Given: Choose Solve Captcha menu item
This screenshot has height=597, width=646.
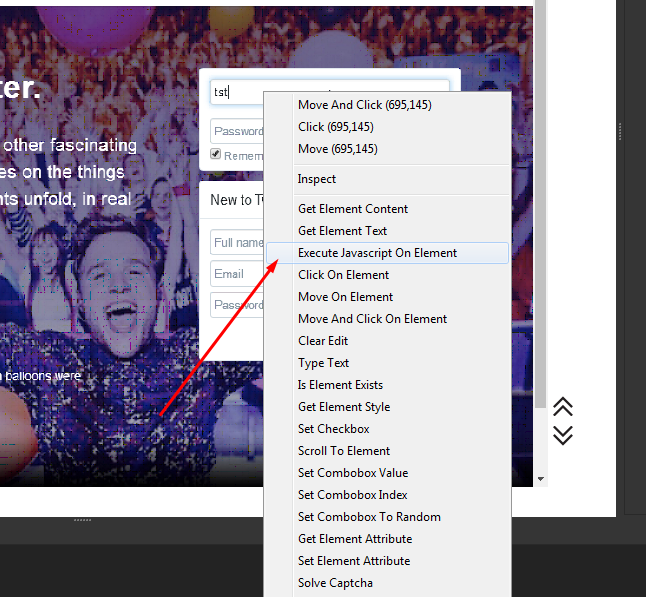Looking at the screenshot, I should coord(335,583).
